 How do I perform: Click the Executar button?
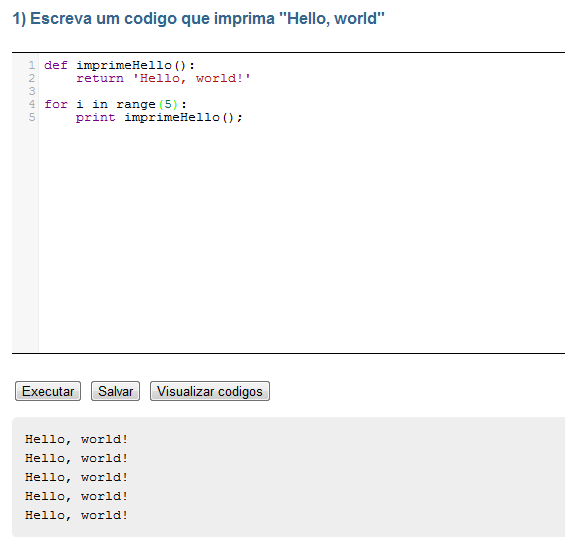[x=48, y=391]
